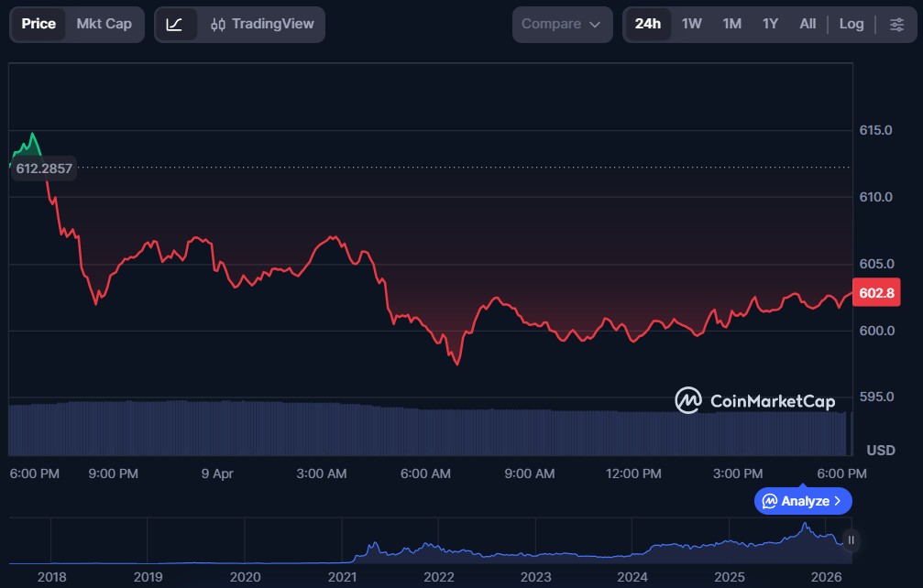This screenshot has height=588, width=923.
Task: Show the 1M time range
Action: coord(731,25)
